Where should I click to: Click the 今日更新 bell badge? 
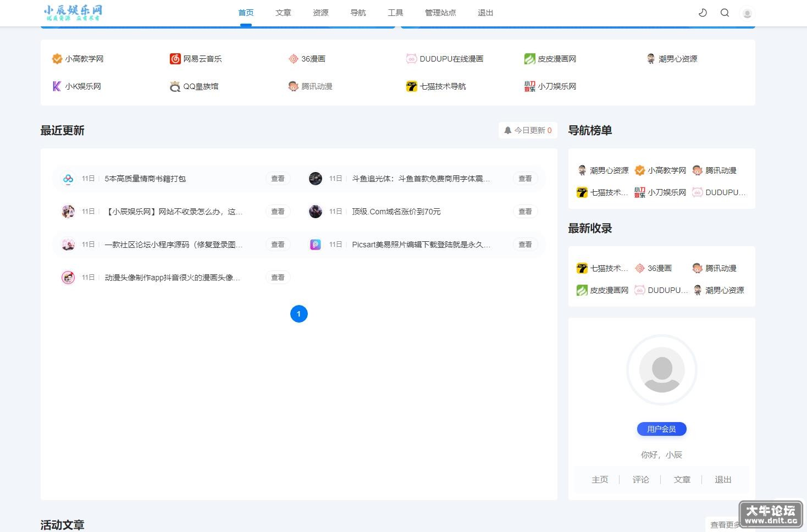[x=528, y=130]
